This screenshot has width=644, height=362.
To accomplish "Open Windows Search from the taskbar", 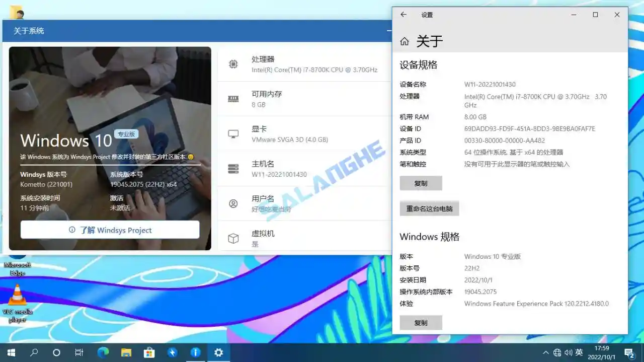I will 33,352.
